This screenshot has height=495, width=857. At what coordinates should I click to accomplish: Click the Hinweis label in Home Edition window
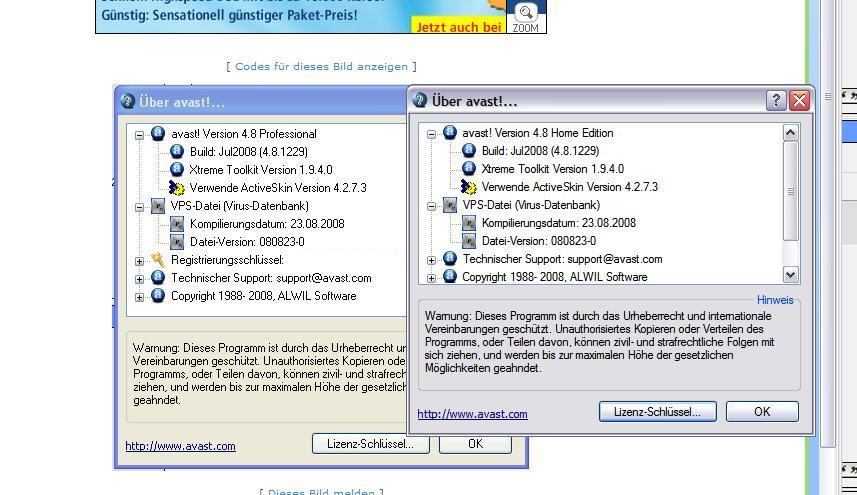[774, 300]
